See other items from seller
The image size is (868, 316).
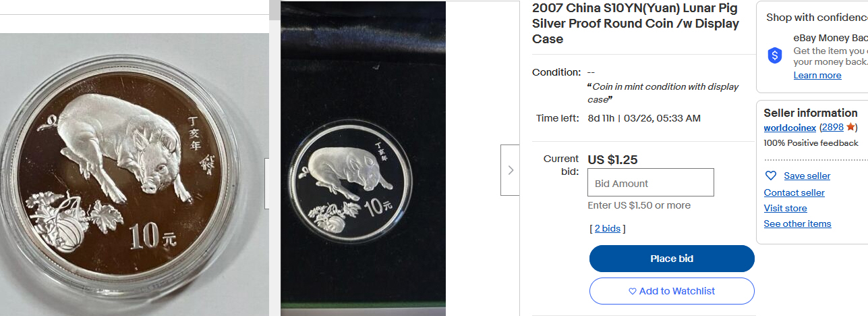point(798,223)
